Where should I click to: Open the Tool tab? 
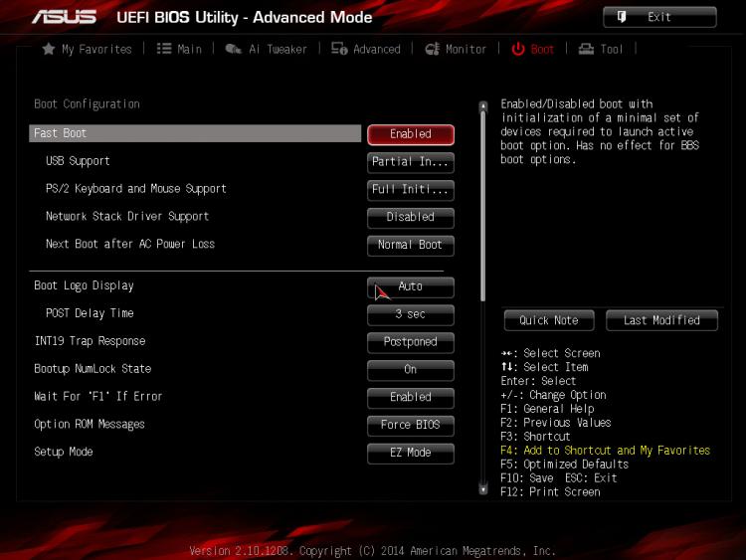point(612,49)
